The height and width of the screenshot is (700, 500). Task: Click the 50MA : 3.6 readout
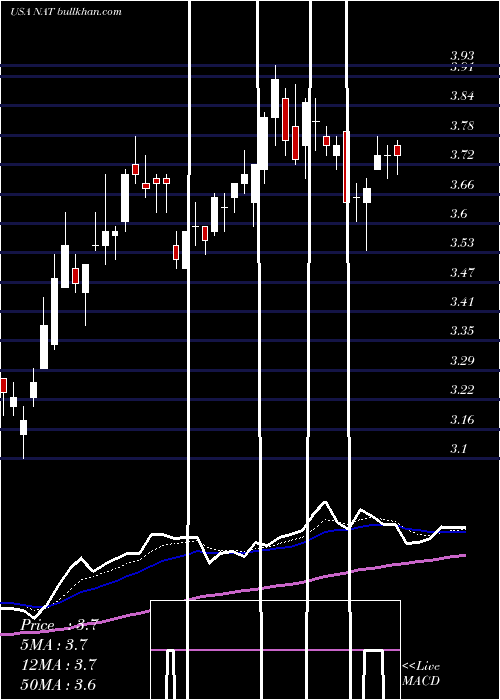(59, 684)
